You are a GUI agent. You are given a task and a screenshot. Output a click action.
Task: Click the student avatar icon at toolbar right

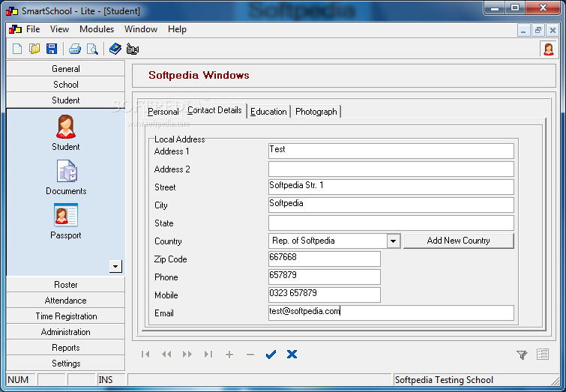[x=548, y=49]
